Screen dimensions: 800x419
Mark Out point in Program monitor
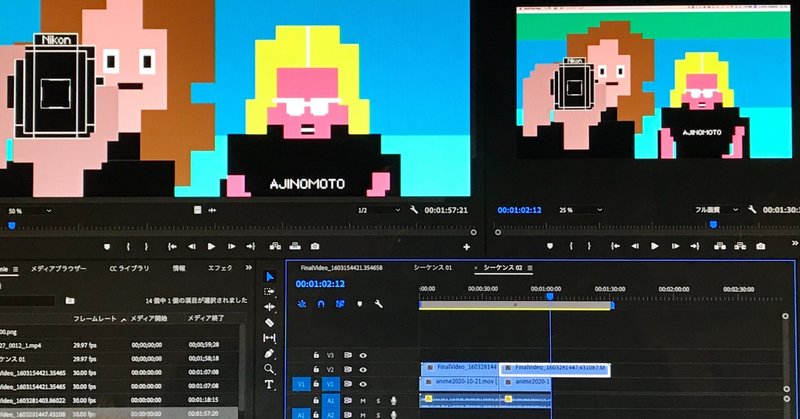589,246
